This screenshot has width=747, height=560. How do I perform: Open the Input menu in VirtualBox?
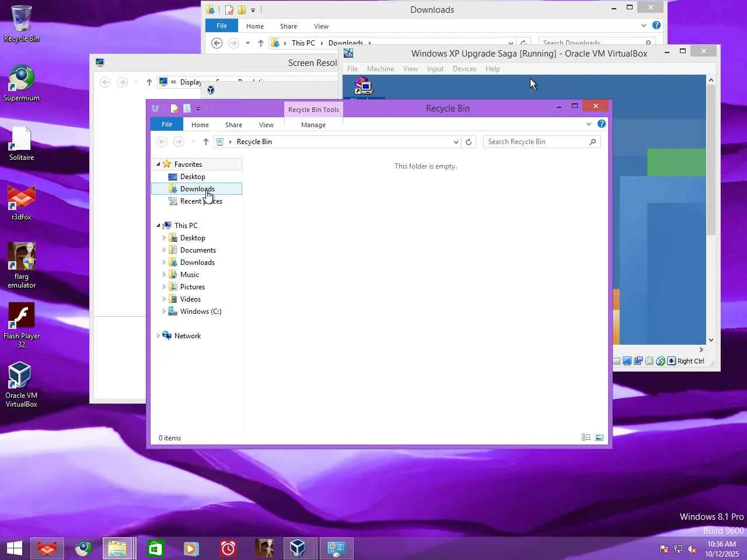(x=435, y=69)
